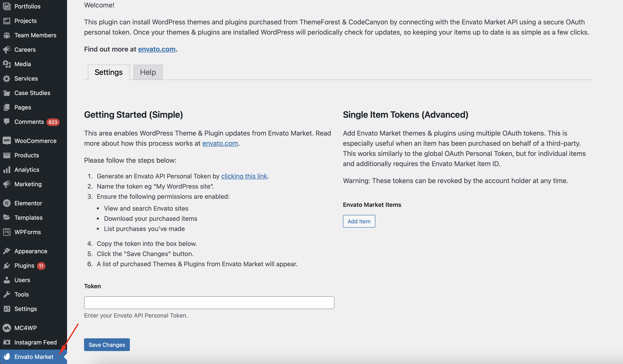Click the Analytics bar chart icon
This screenshot has width=623, height=364.
7,170
